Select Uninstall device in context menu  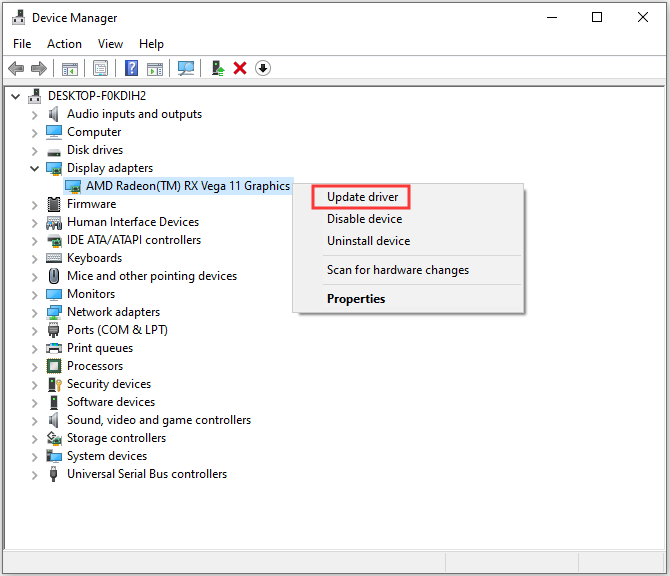click(x=368, y=241)
